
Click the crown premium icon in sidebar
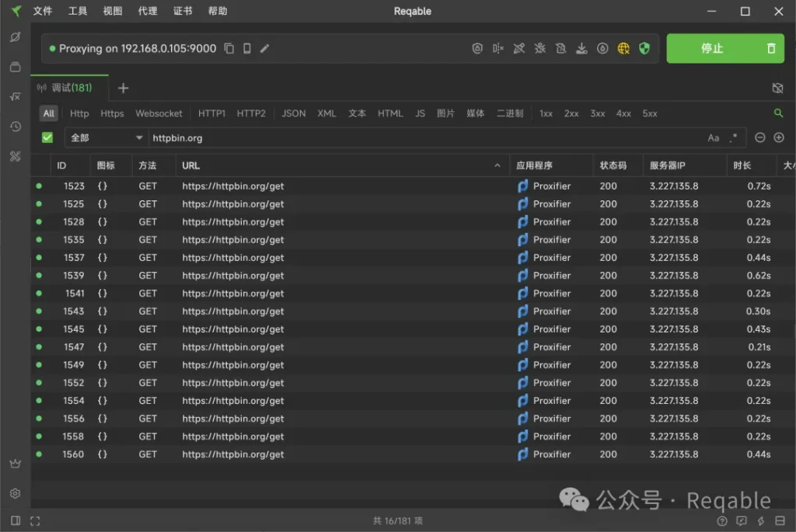tap(16, 464)
